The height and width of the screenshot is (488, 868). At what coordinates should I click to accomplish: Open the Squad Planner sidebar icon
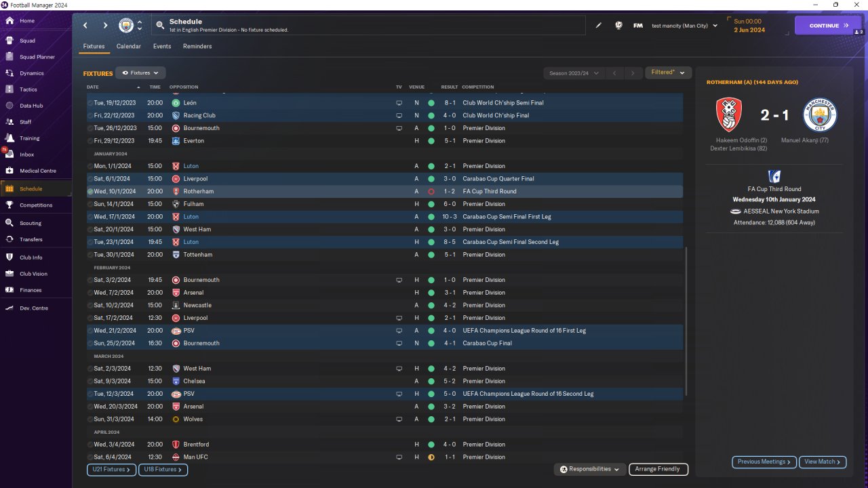pos(9,57)
